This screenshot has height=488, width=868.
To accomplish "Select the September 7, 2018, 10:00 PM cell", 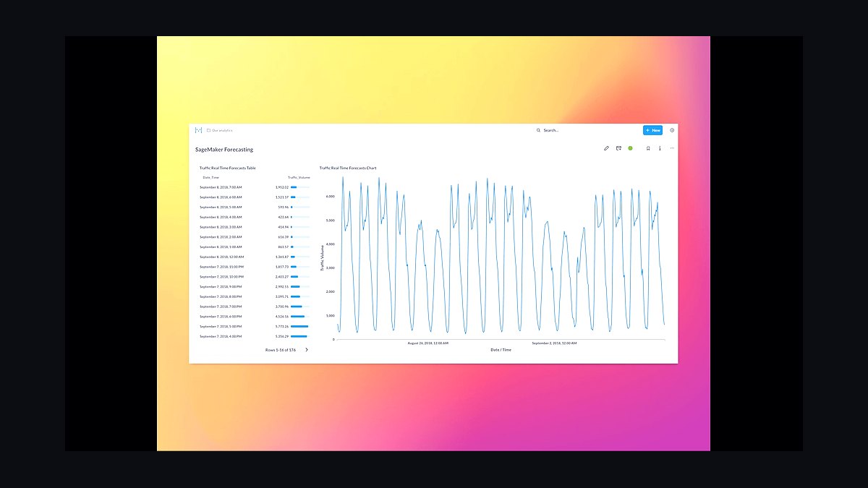I will tap(222, 277).
